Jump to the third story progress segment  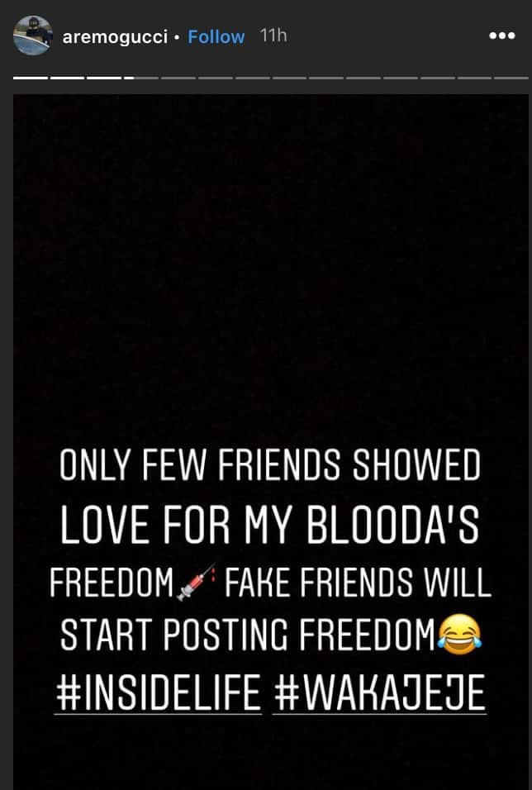click(x=104, y=79)
